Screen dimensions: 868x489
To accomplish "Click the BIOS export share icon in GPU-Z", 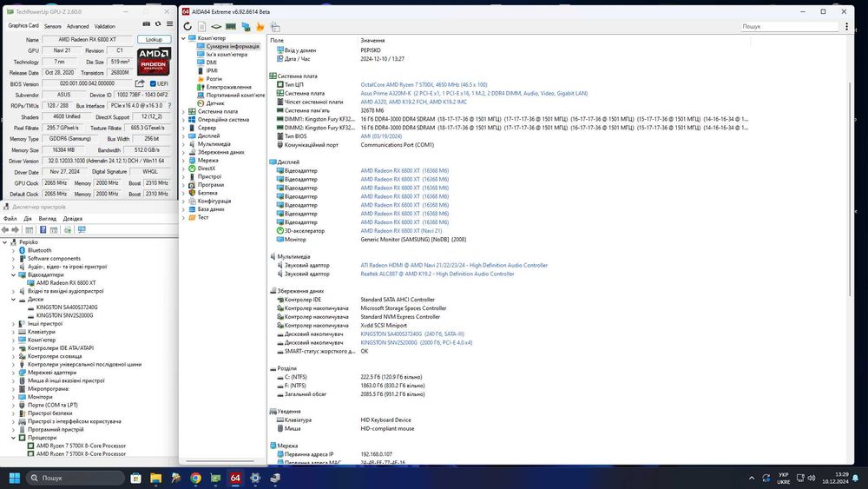I will (x=139, y=84).
